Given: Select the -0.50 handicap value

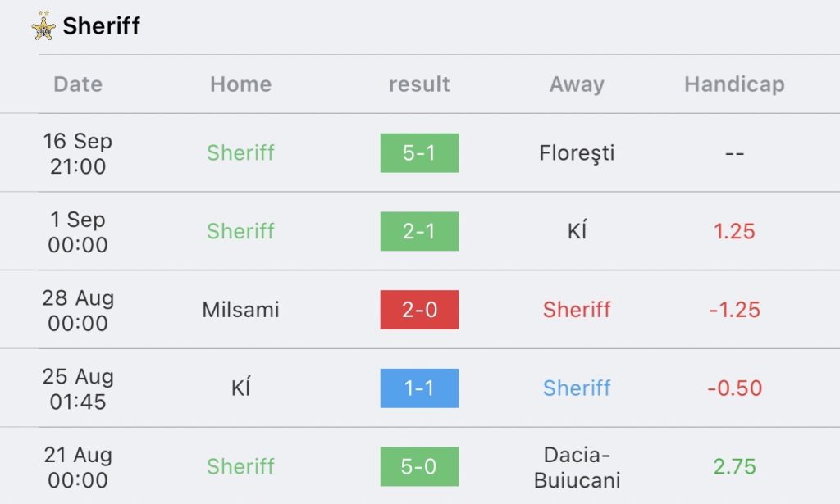Looking at the screenshot, I should (734, 388).
